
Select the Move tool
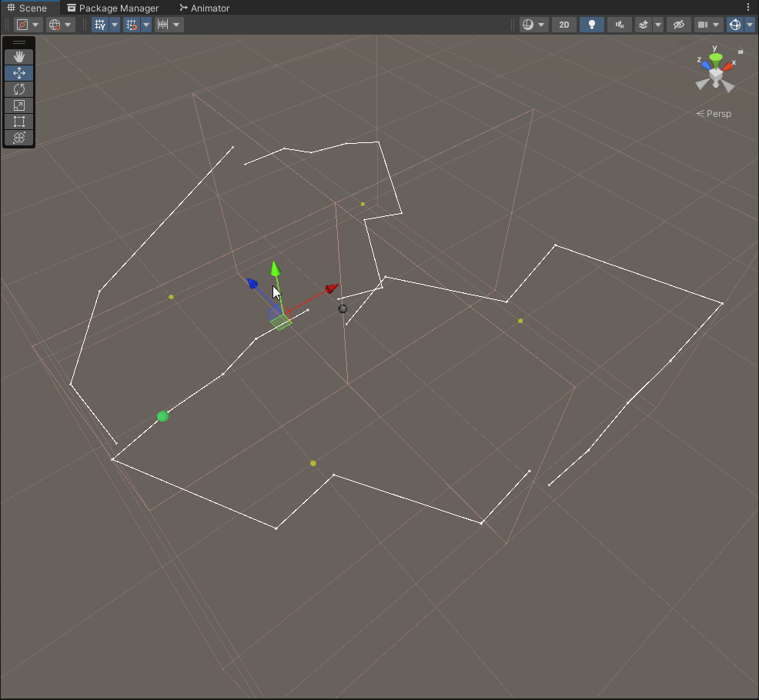coord(19,73)
